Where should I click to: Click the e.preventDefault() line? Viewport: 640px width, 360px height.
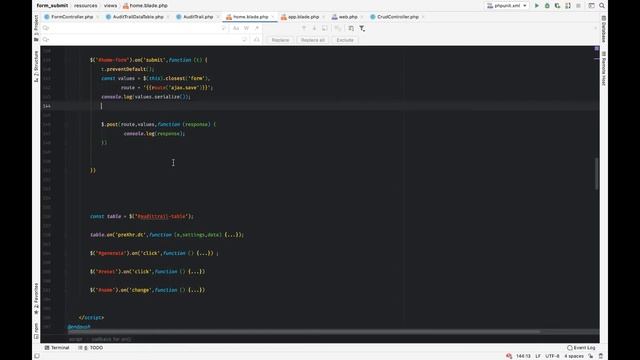pyautogui.click(x=128, y=69)
